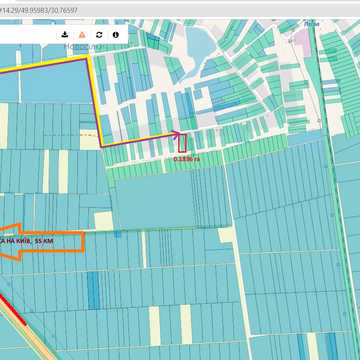The width and height of the screenshot is (360, 360).
Task: Click the red area label below outlined parcel
Action: [x=187, y=159]
